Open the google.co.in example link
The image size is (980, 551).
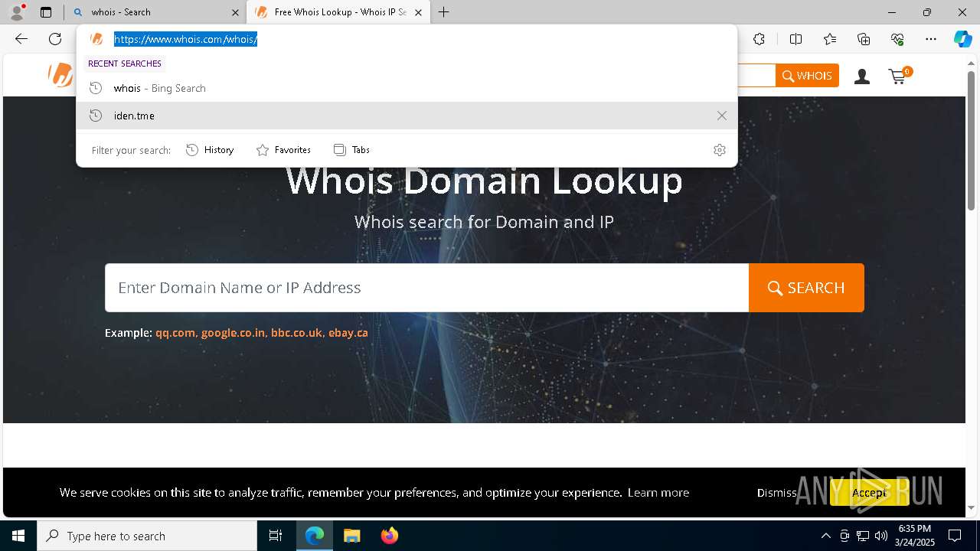[233, 333]
